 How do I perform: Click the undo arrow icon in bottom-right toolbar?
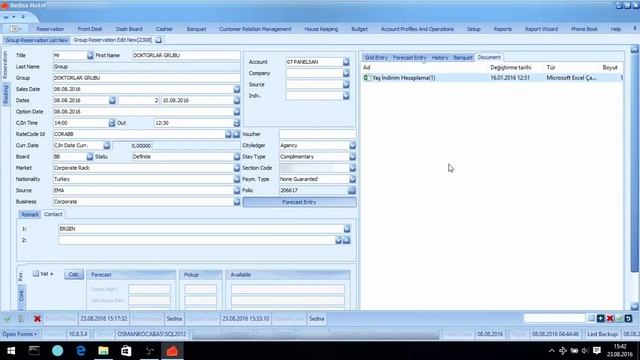tap(629, 318)
